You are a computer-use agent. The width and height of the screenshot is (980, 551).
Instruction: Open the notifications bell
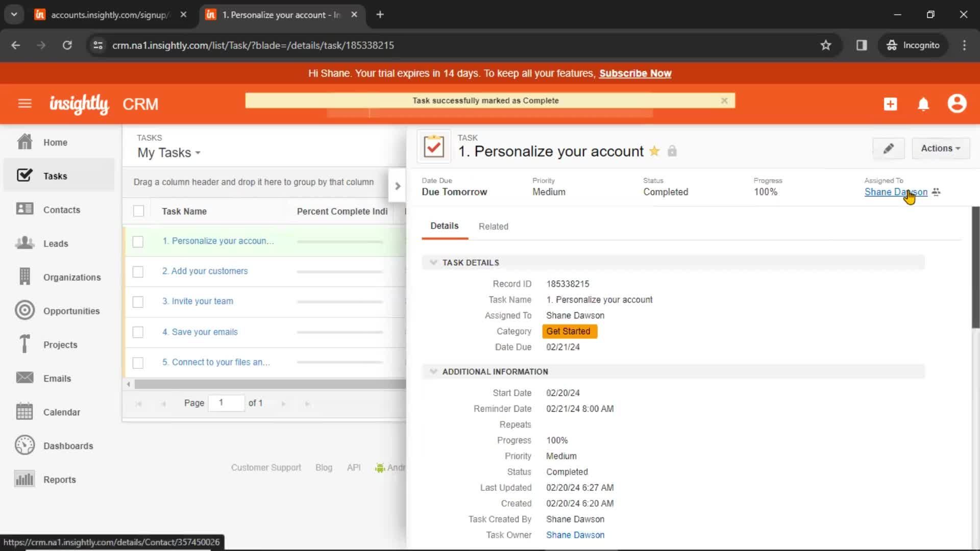pos(923,104)
